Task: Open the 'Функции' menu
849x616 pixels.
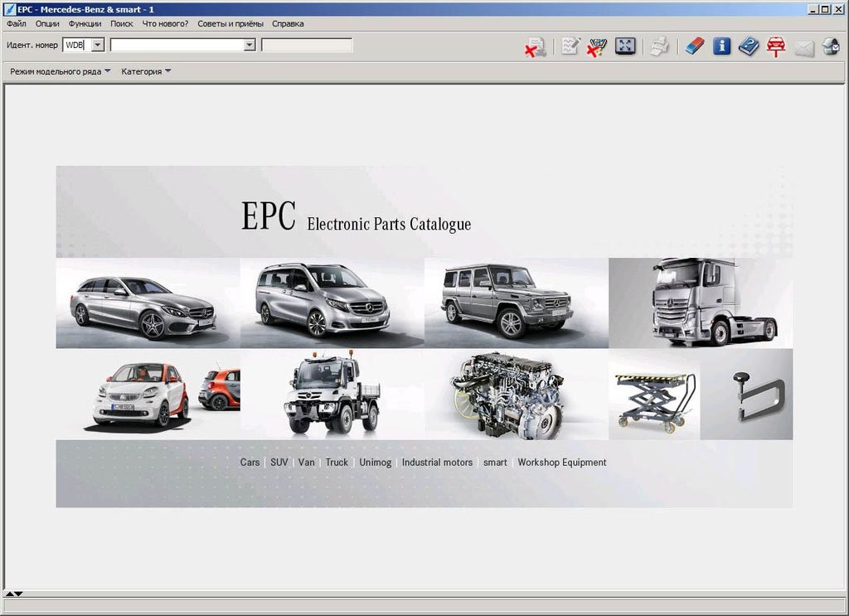Action: coord(85,24)
